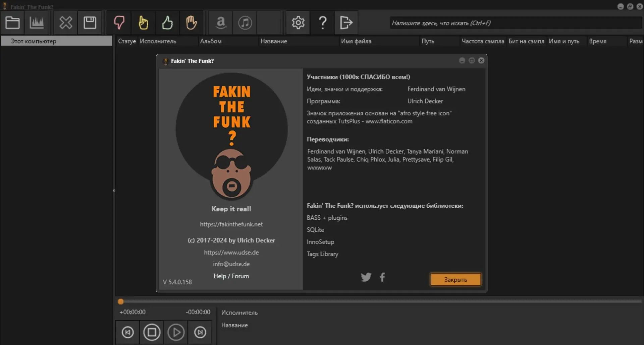
Task: Click the play button
Action: (176, 332)
